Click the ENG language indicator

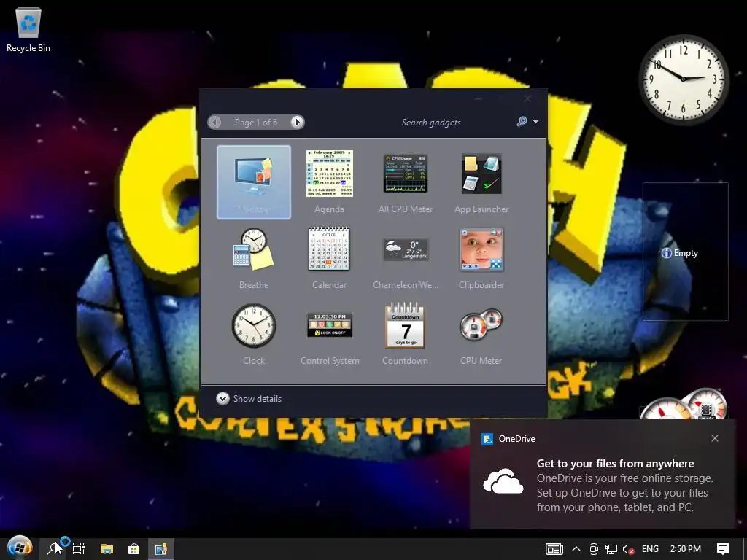(650, 549)
